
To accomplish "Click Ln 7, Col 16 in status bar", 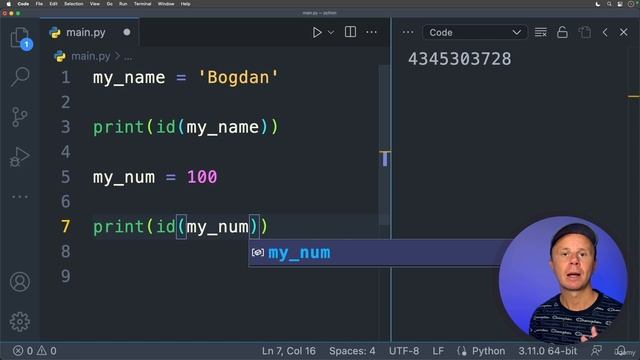I will [x=289, y=351].
